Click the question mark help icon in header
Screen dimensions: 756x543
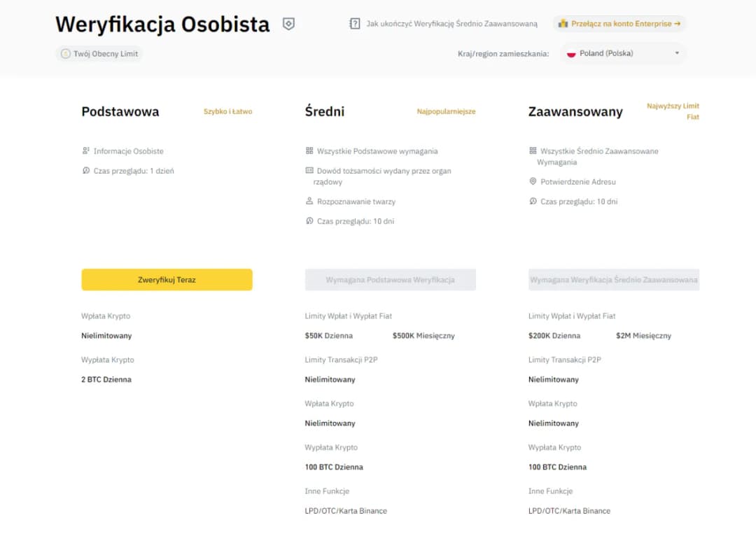(354, 23)
